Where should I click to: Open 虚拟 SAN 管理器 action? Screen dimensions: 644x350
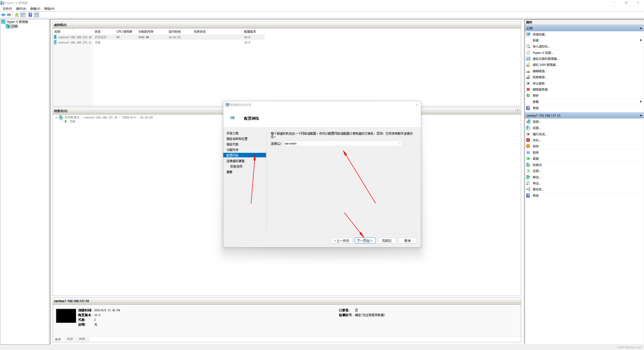point(545,65)
